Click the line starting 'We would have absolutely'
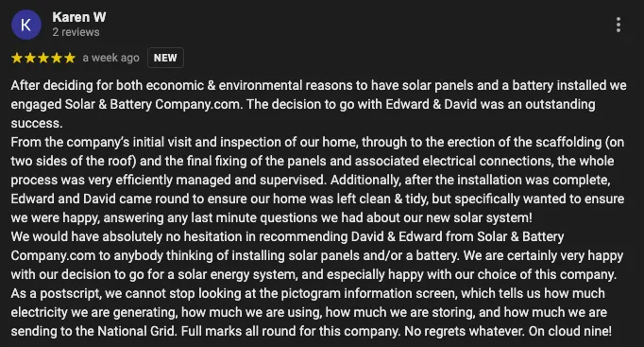 pyautogui.click(x=287, y=236)
